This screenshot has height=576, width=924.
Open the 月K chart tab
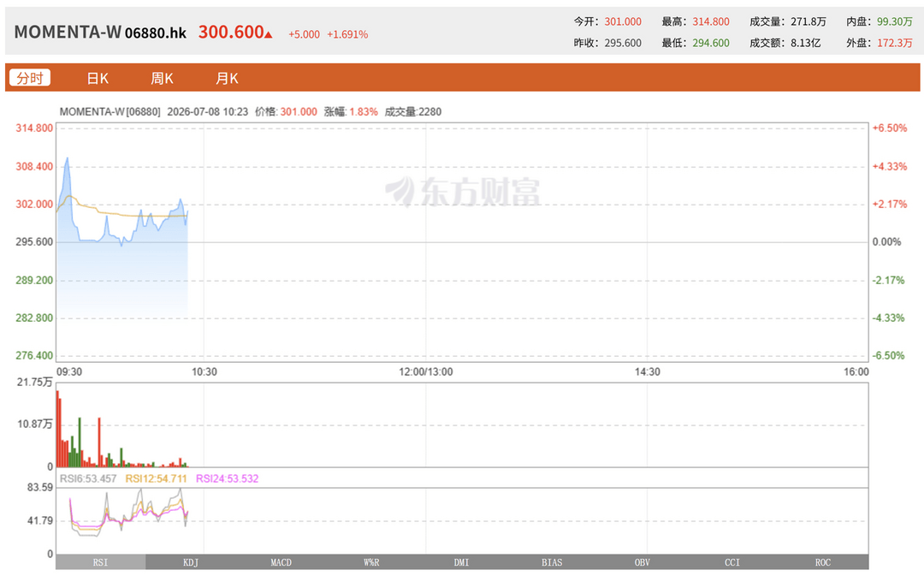[x=227, y=79]
